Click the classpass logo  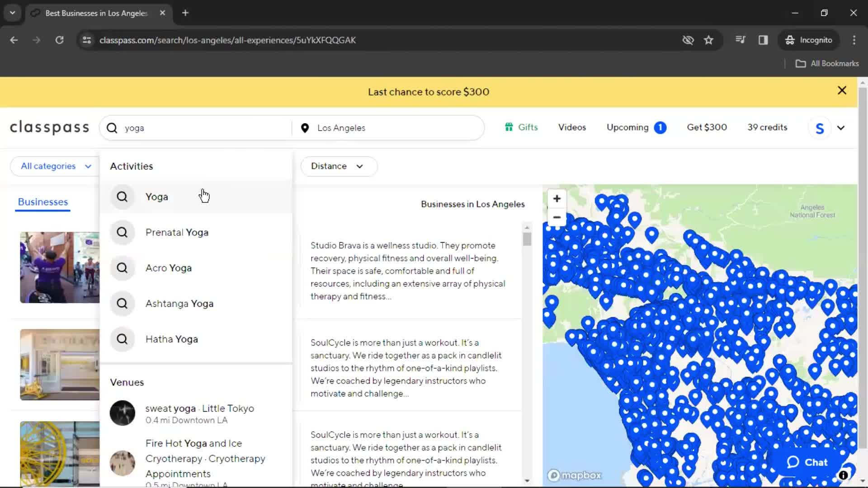(x=49, y=128)
